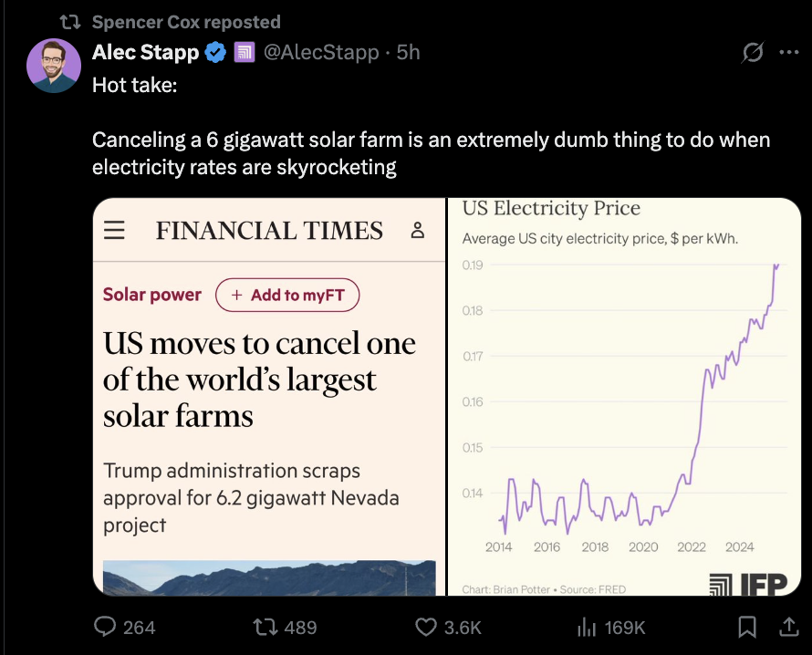Click the reply comment icon
The height and width of the screenshot is (655, 812).
point(105,627)
